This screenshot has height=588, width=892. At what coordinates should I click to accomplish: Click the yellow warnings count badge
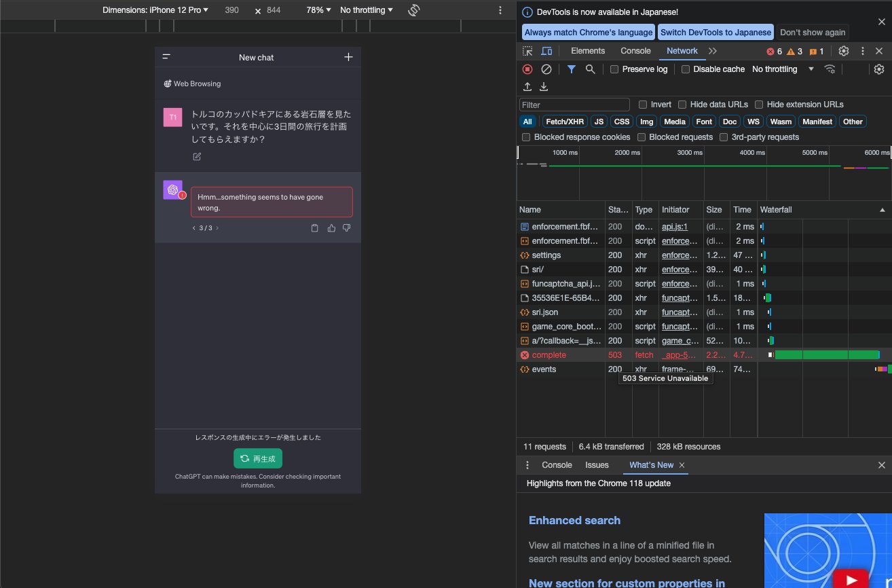pos(795,52)
